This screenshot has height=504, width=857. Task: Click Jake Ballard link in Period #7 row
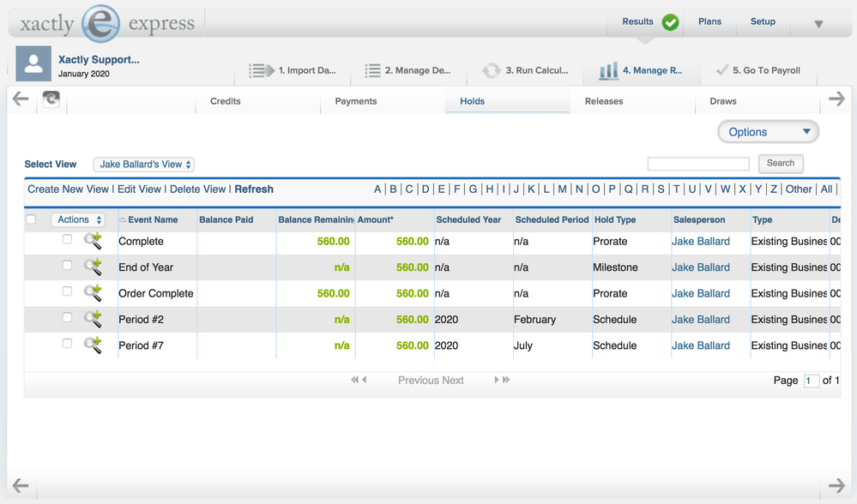(x=701, y=345)
